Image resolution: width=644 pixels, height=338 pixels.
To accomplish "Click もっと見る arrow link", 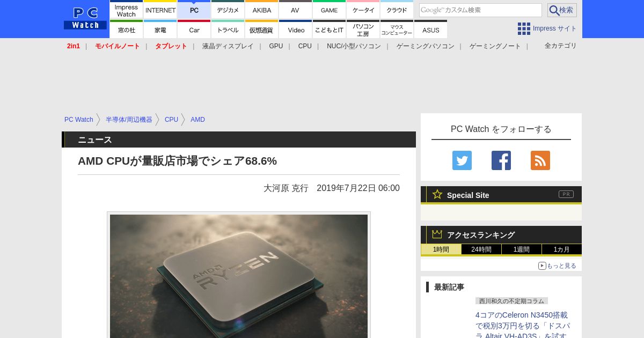I will point(557,266).
